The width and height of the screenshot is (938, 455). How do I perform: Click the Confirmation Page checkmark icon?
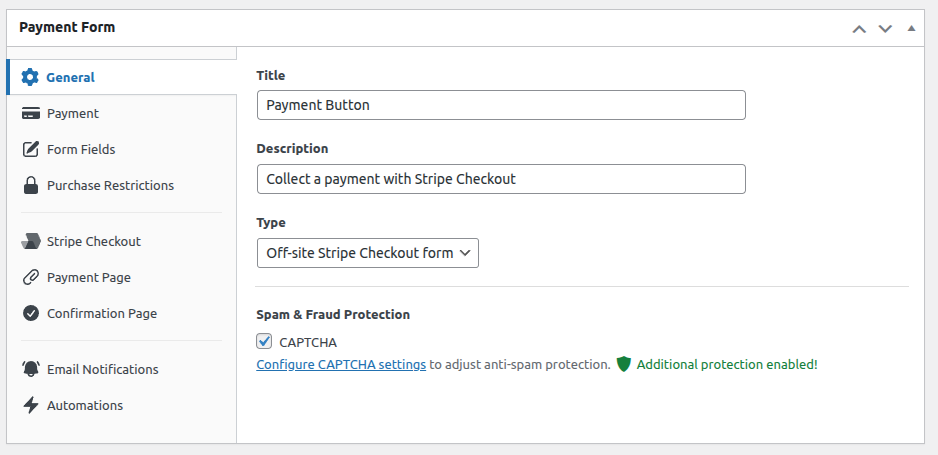pos(31,313)
